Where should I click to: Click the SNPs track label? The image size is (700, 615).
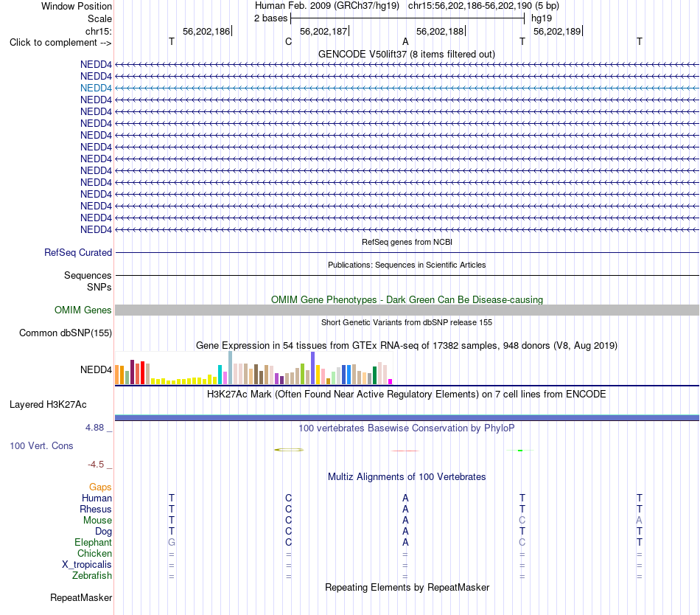pyautogui.click(x=99, y=287)
